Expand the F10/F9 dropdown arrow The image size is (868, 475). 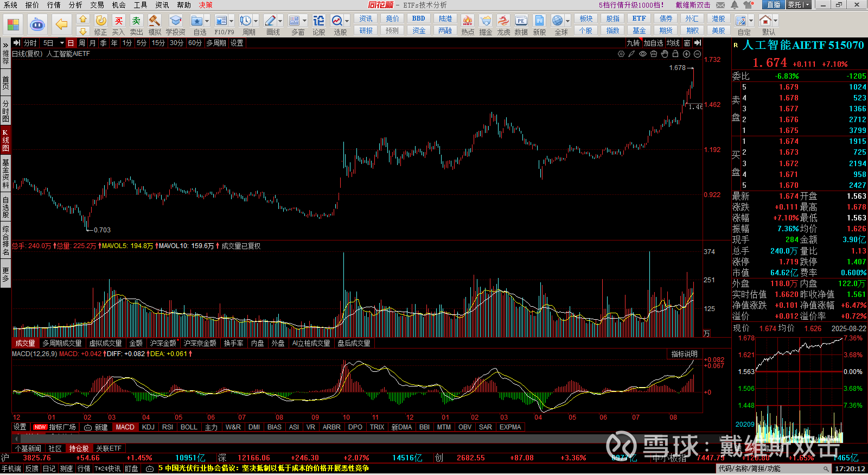point(231,21)
